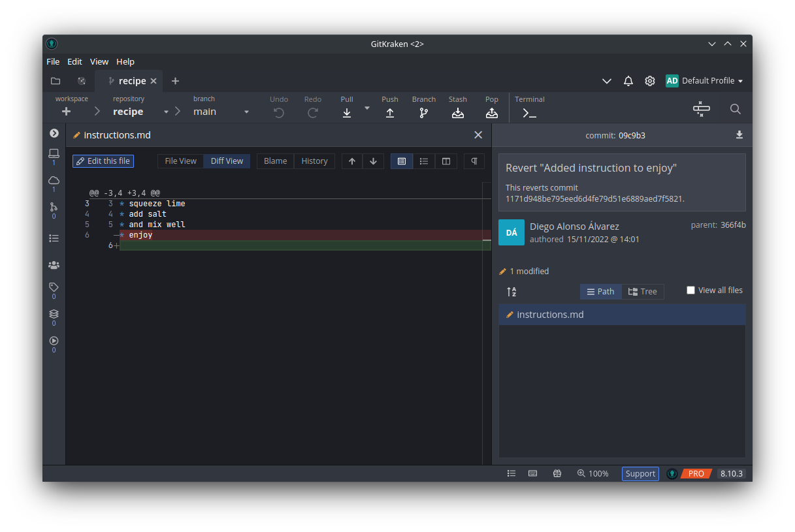Add a workspace with plus icon

coord(66,112)
